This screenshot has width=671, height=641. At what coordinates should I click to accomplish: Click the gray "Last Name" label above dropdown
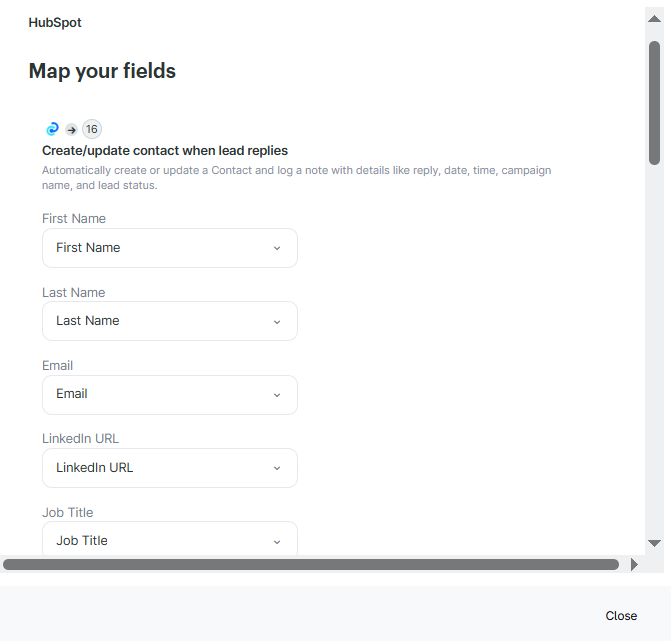point(73,293)
